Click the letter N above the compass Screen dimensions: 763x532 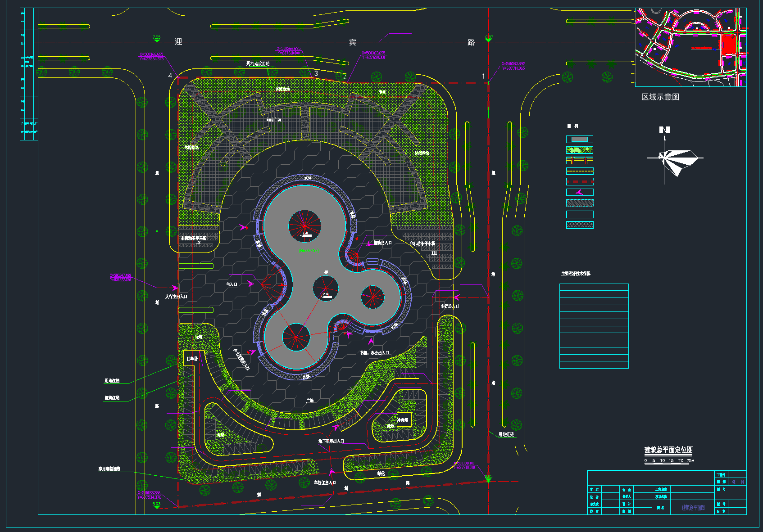664,130
